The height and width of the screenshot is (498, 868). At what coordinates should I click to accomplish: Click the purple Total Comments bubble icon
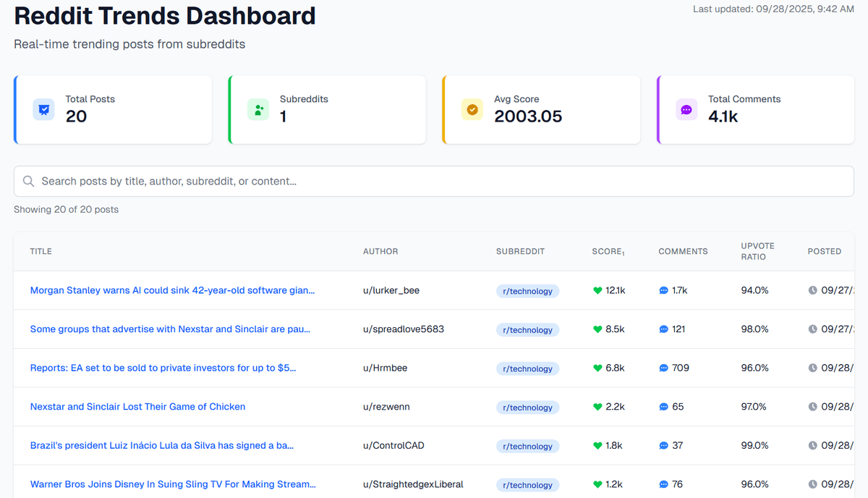686,109
